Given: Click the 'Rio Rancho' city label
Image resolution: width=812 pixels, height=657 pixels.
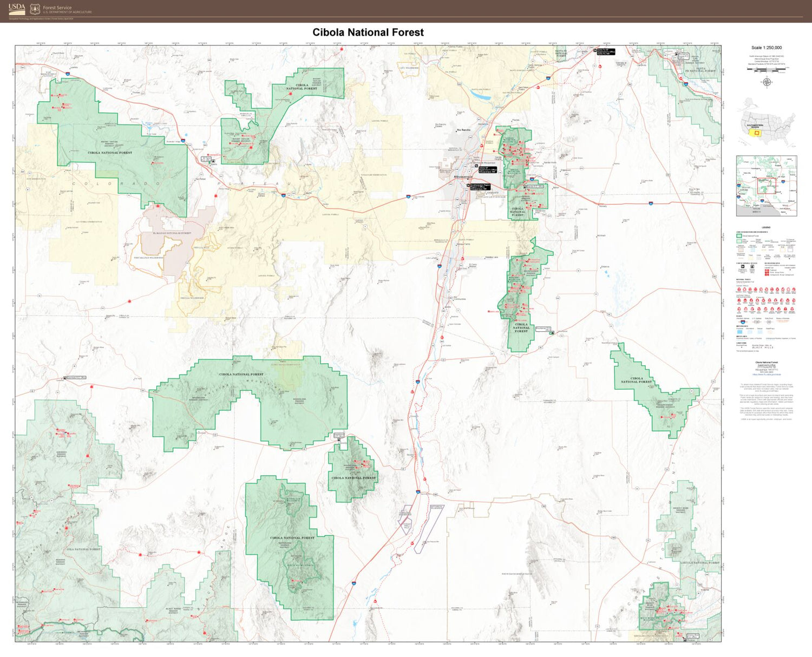Looking at the screenshot, I should (x=464, y=130).
